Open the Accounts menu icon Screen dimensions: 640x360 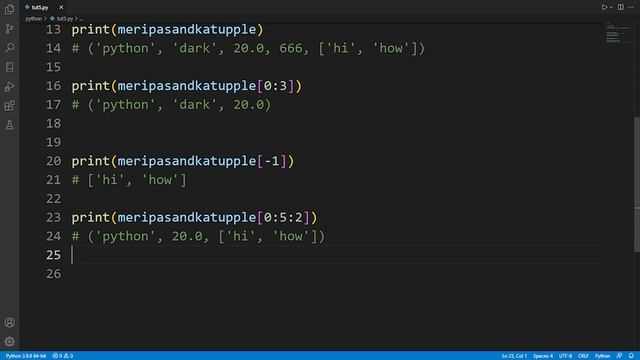point(9,322)
